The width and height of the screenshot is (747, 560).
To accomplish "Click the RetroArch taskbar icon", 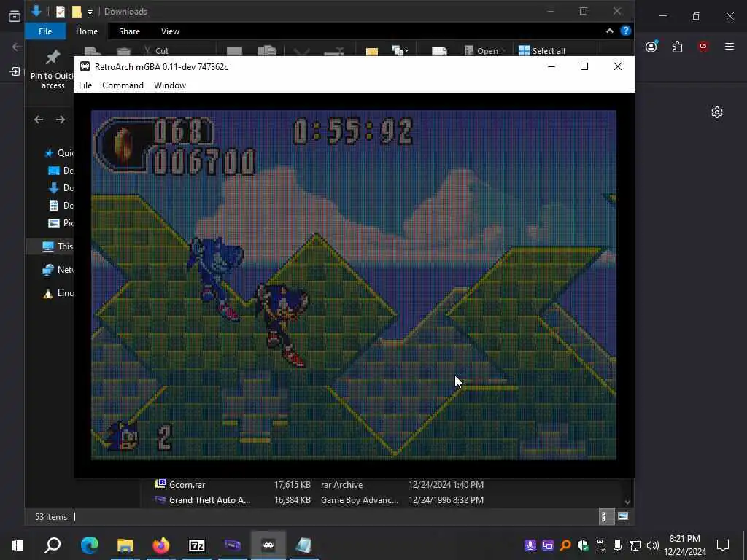I will (x=268, y=545).
